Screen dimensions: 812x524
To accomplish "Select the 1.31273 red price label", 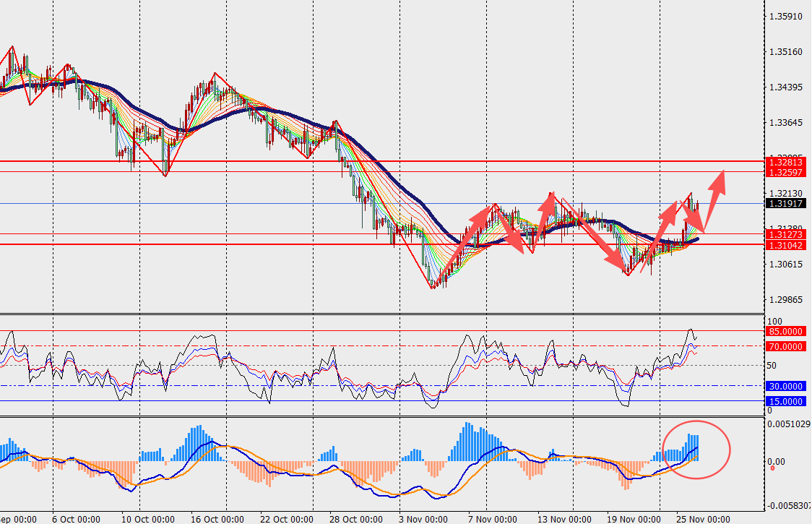I will click(x=785, y=235).
